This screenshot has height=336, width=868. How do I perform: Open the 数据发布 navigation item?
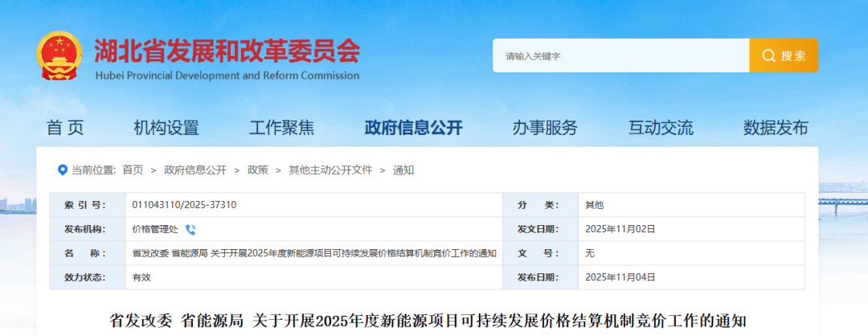(x=776, y=128)
